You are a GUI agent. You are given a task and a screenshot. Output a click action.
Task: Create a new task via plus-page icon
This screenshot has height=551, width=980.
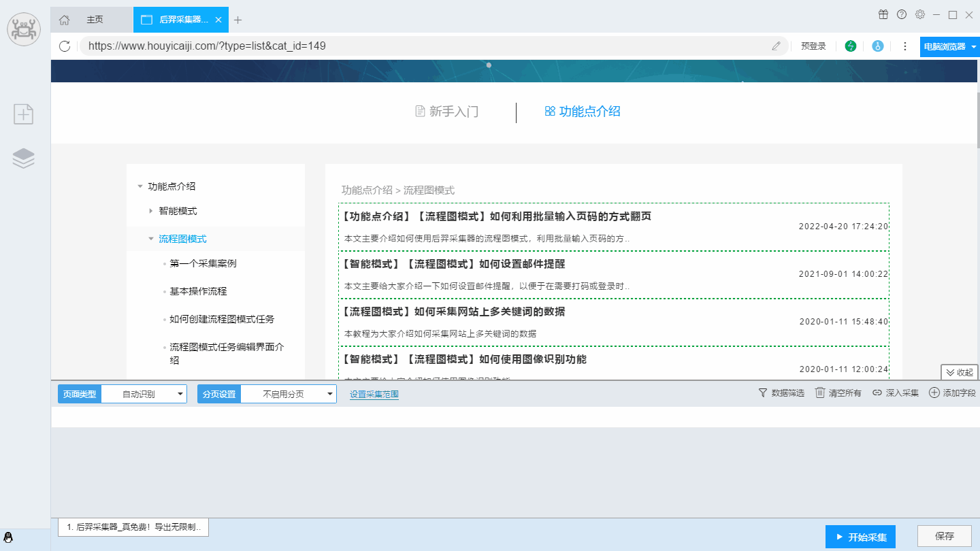tap(24, 114)
